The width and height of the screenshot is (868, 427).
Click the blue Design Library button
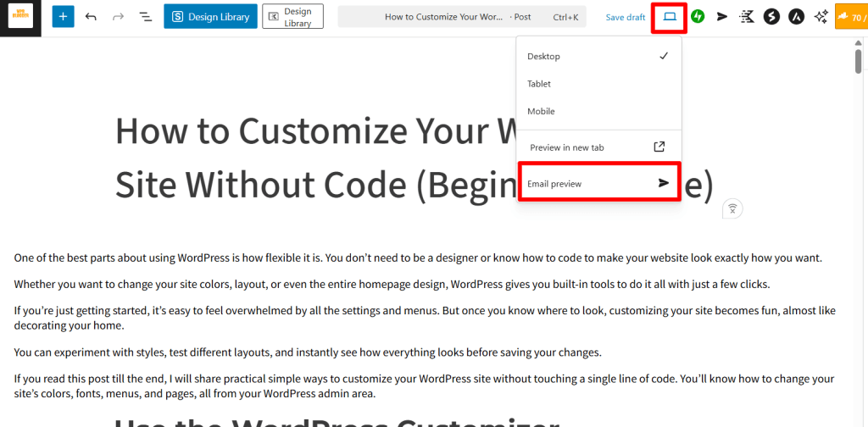coord(210,17)
